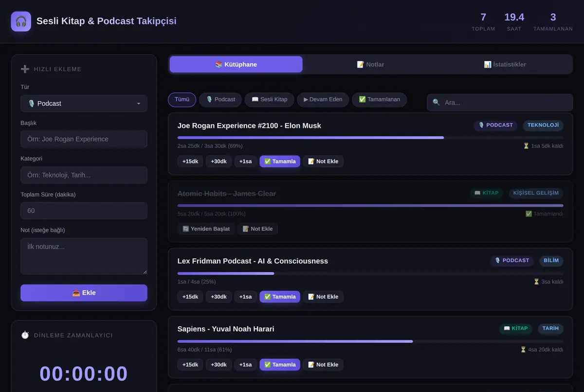Filter library by Podcast chip
This screenshot has width=584, height=392.
[x=220, y=100]
